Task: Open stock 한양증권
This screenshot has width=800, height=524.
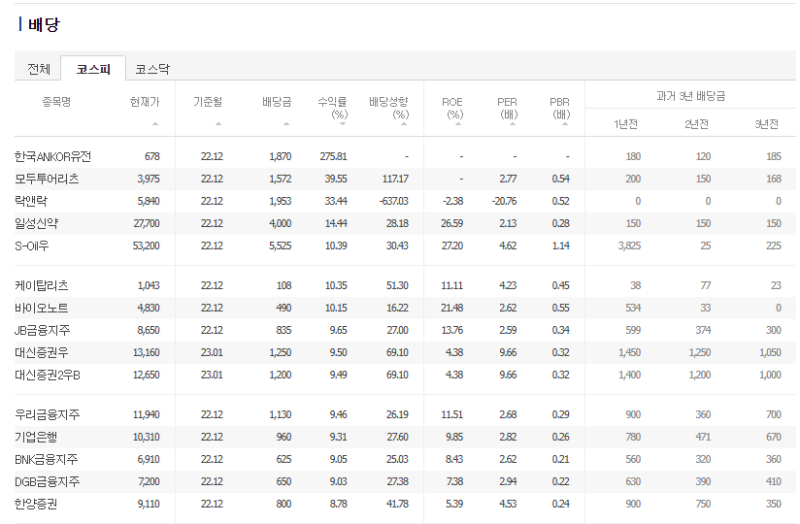Action: point(36,504)
